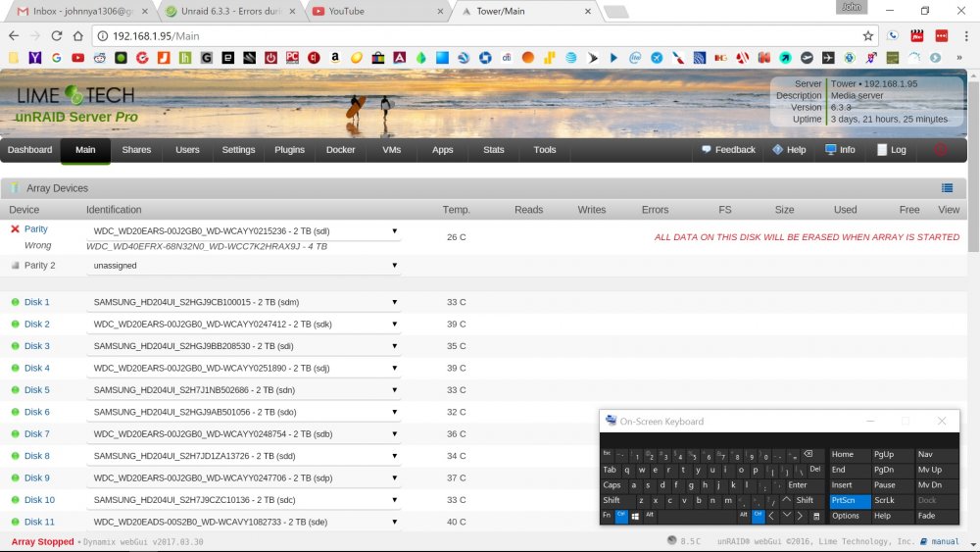This screenshot has width=980, height=552.
Task: Click the green status ball for Disk 11
Action: (15, 522)
